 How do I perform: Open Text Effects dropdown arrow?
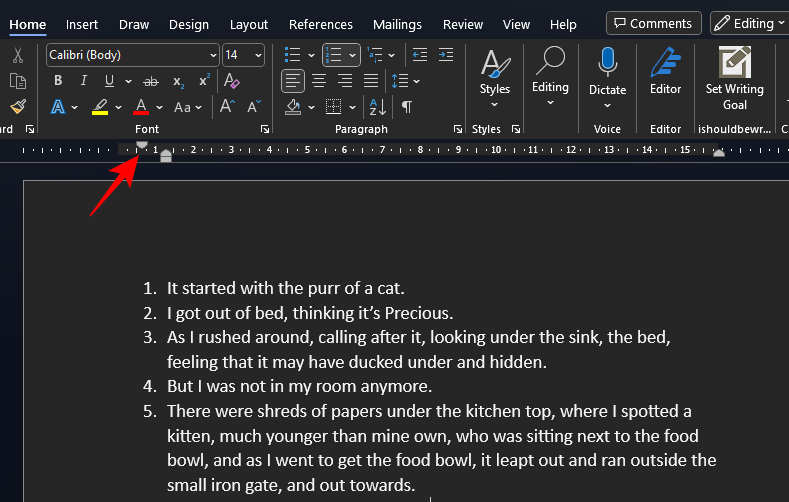[74, 107]
